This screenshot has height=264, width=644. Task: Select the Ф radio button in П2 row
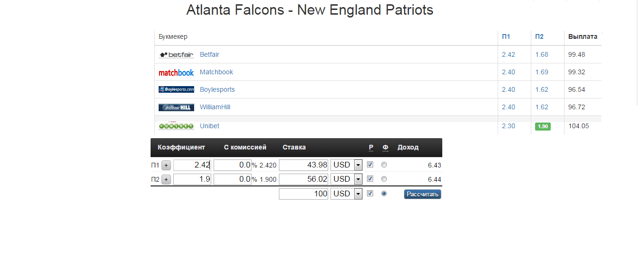384,179
